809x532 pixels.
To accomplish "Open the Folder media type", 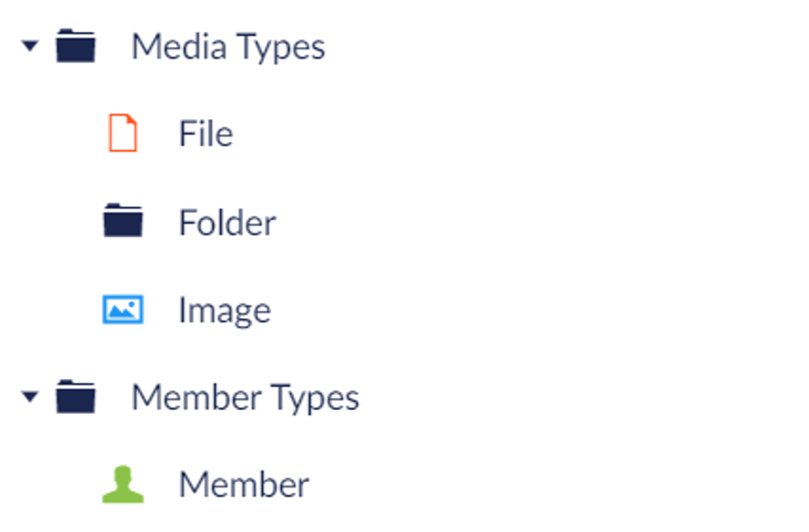I will click(227, 222).
